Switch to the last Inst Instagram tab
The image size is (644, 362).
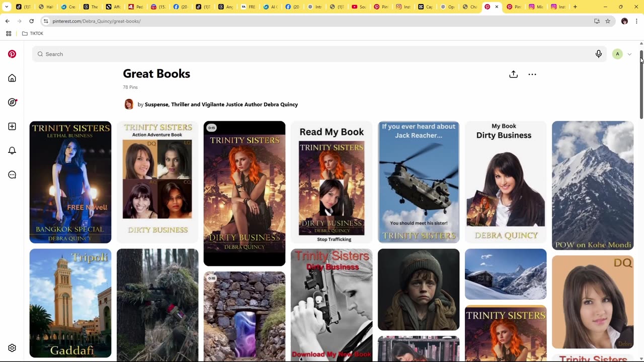click(558, 7)
